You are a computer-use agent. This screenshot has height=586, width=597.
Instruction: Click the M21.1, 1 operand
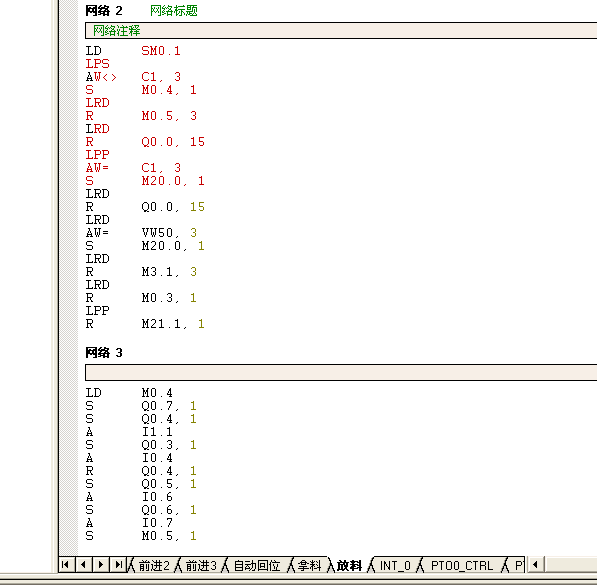(173, 324)
